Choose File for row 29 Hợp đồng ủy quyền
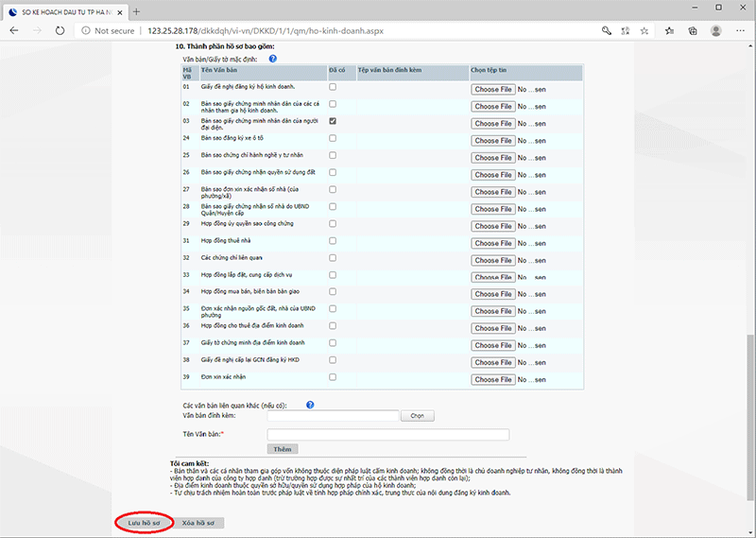Screen dimensions: 756x538 pos(493,226)
